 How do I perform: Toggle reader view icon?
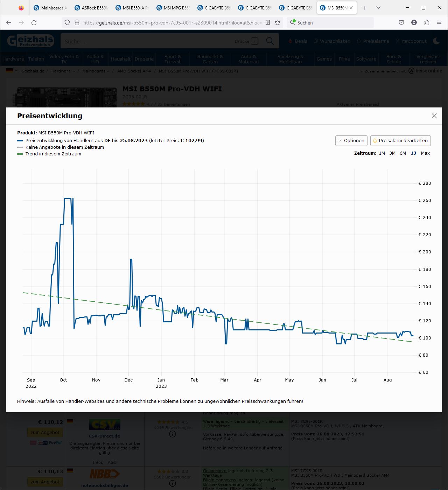tap(268, 22)
